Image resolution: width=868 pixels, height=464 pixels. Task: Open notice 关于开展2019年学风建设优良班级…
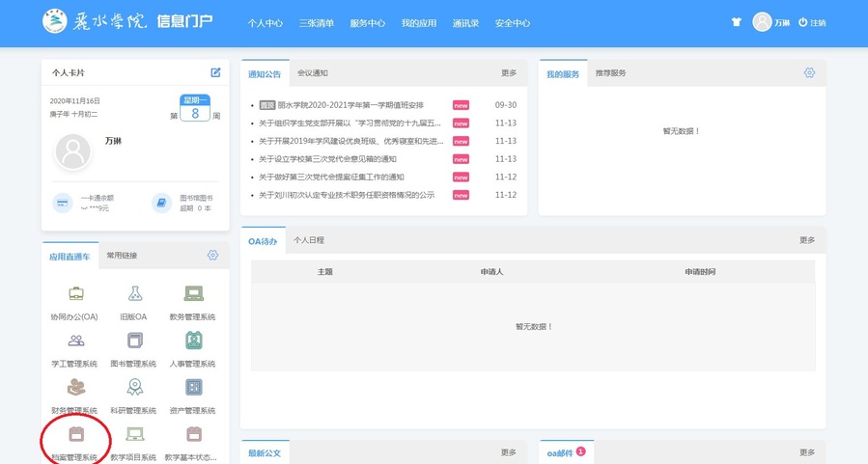[x=350, y=141]
